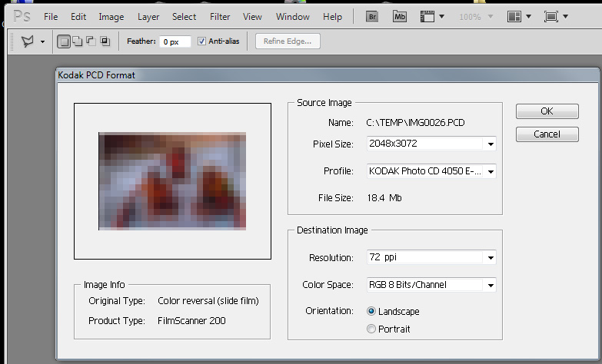Screen dimensions: 602x364
Task: Click Cancel in Kodak PCD dialog
Action: pos(547,134)
